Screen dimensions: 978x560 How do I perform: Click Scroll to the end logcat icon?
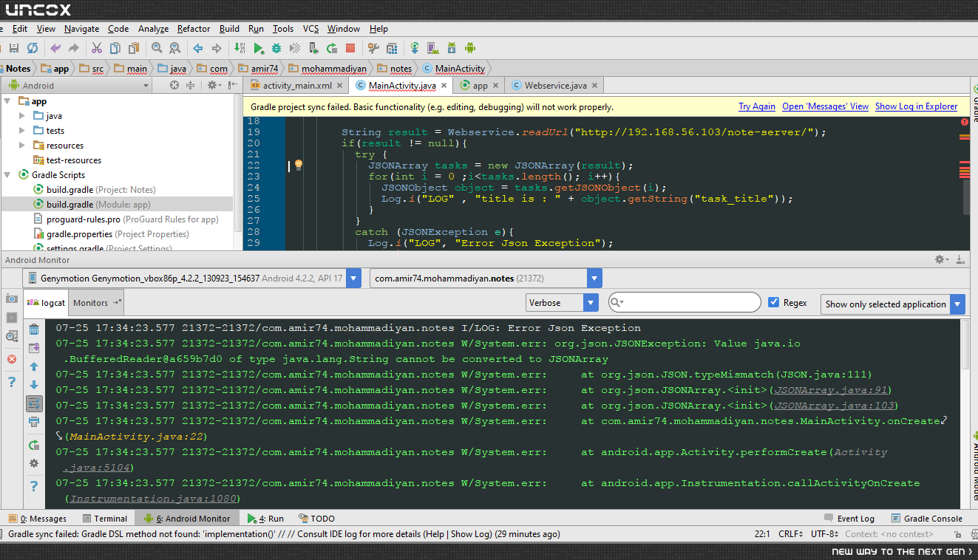coord(34,348)
